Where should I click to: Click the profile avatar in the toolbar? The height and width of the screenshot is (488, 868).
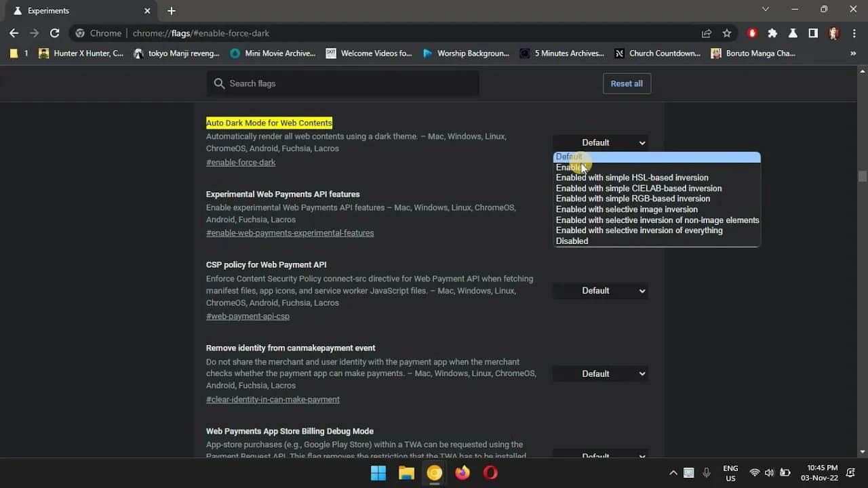pyautogui.click(x=833, y=33)
